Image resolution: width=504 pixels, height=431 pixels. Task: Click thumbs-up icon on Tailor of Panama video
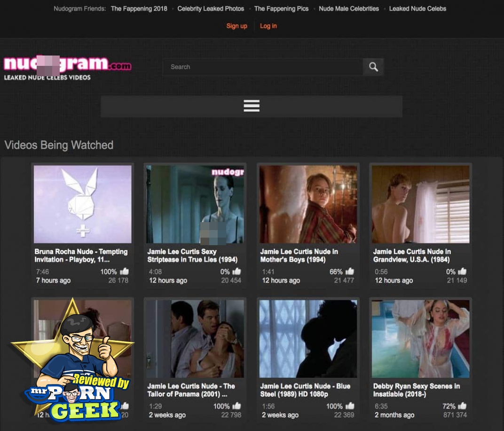[x=237, y=406]
